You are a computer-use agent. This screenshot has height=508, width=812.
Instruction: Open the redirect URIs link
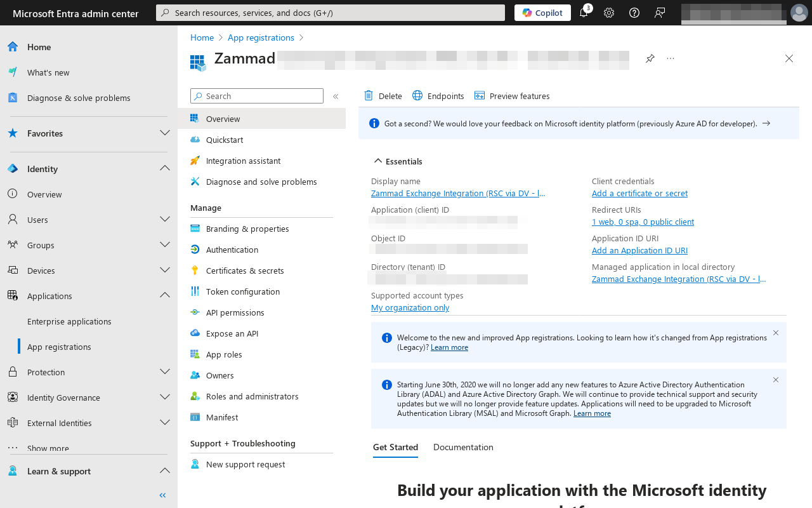pos(643,222)
